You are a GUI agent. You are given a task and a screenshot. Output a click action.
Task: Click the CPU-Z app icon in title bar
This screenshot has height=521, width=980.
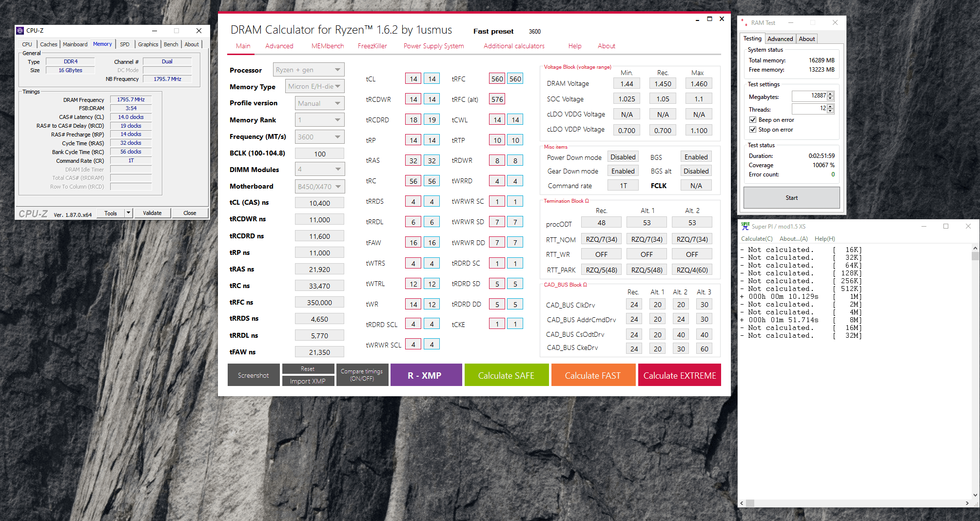(20, 31)
